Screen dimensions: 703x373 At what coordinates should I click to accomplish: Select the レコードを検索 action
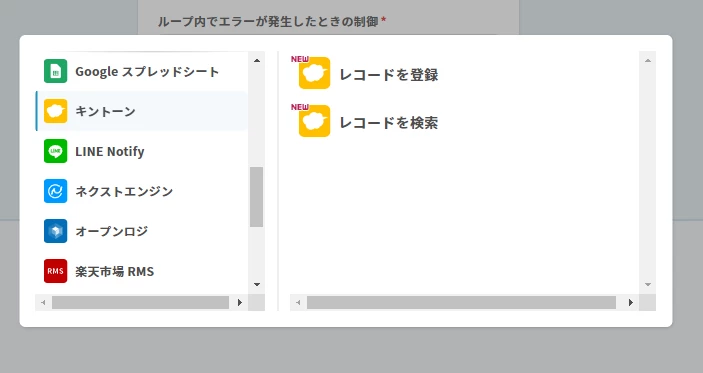tap(389, 122)
